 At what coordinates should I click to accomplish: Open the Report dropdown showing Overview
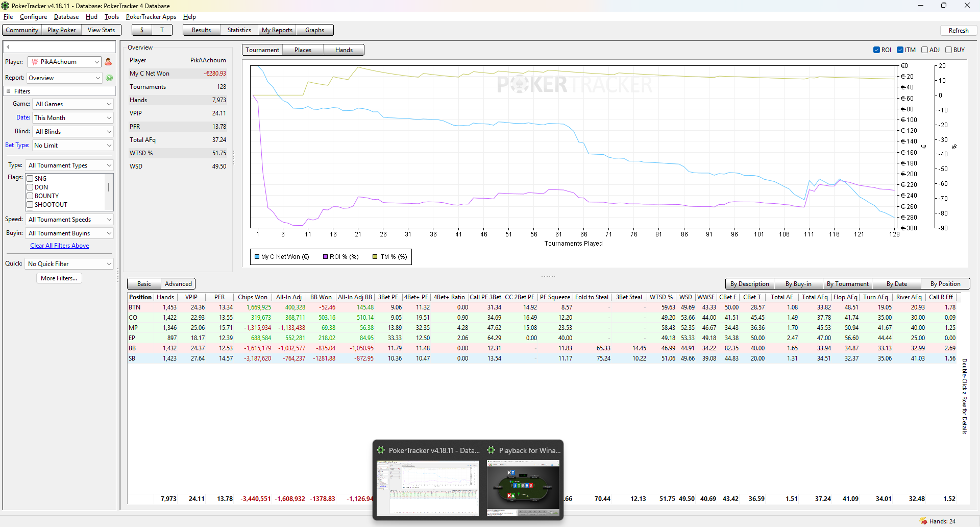64,78
